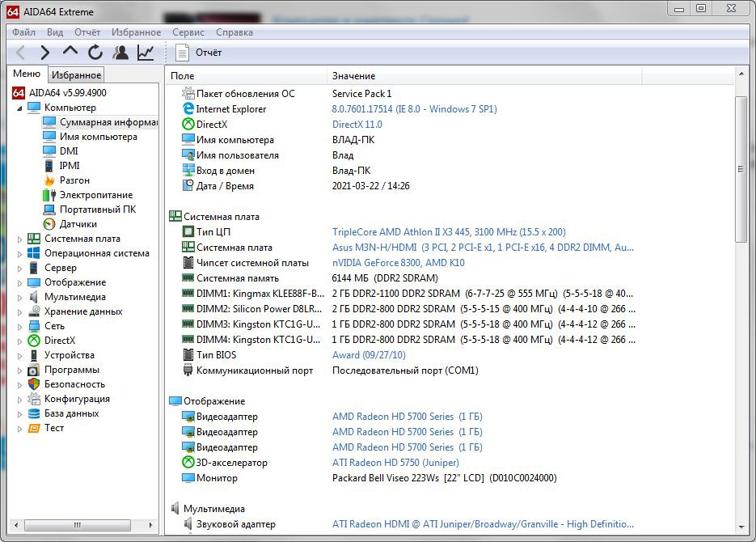The image size is (756, 542).
Task: Click the DirectX 11.0 value link
Action: click(x=357, y=125)
